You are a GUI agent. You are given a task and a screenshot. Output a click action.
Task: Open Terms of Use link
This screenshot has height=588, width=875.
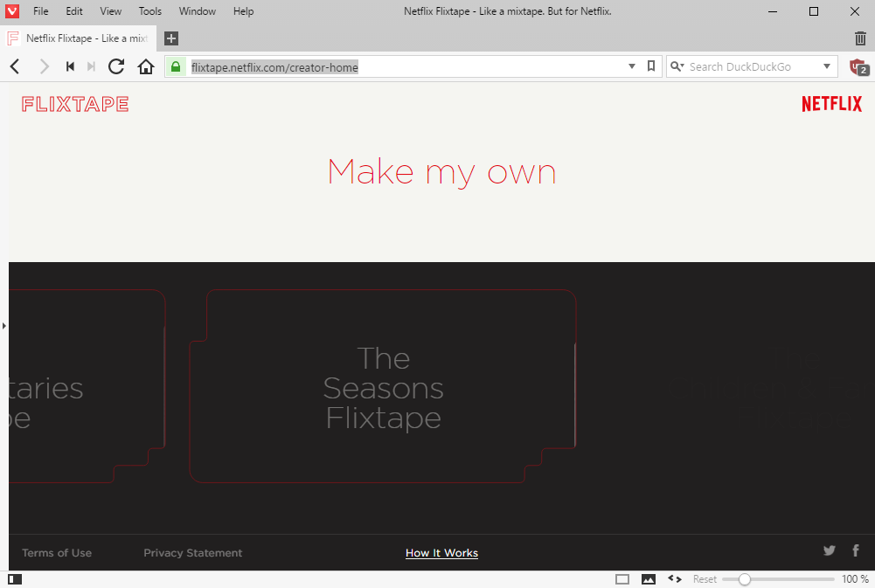point(57,553)
